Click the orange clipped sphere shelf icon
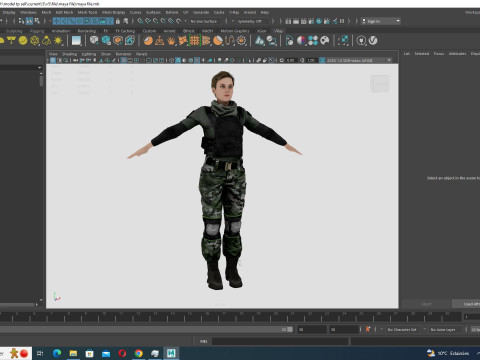Screen dimensions: 480x360 pyautogui.click(x=218, y=41)
